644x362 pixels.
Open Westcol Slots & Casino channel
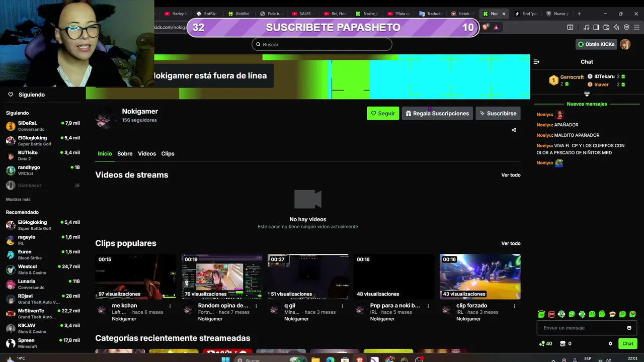tap(43, 269)
